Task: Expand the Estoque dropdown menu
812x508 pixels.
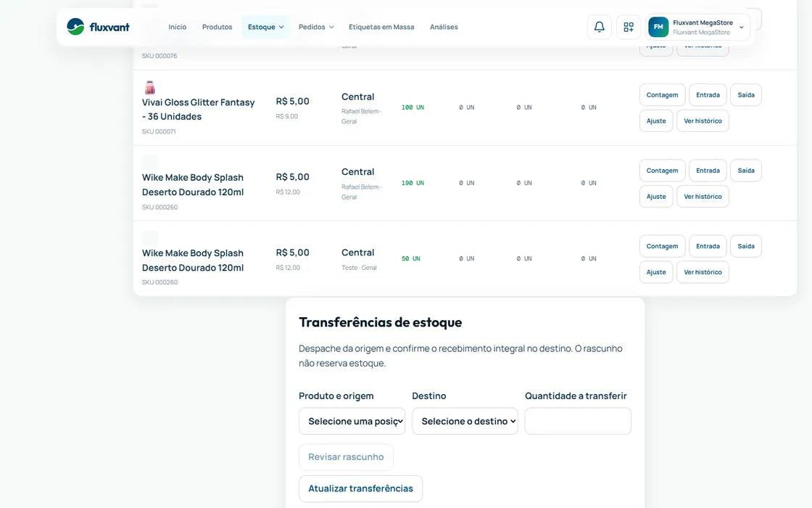Action: point(265,27)
